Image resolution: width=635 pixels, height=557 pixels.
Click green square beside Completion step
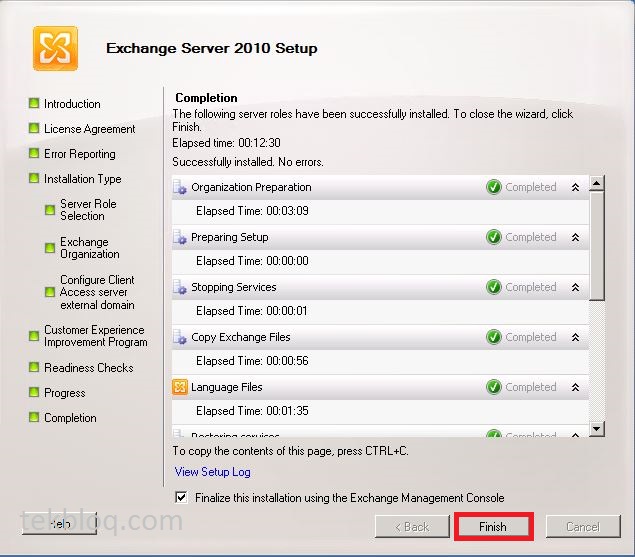point(34,417)
